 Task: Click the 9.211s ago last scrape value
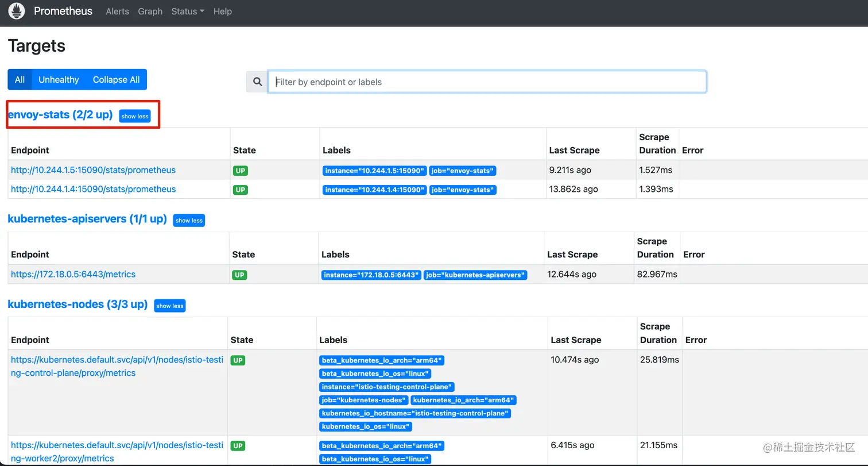tap(570, 170)
